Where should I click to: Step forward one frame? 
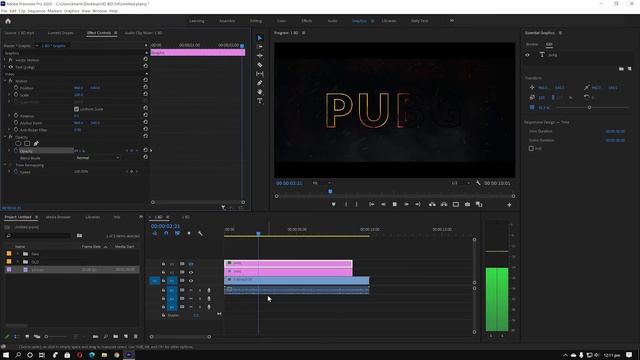(x=406, y=204)
